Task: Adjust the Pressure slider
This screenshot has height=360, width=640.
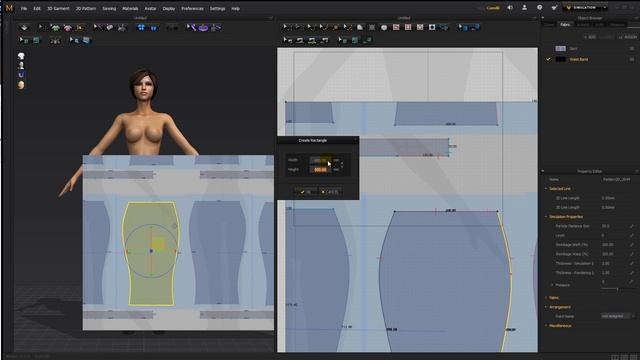Action: pyautogui.click(x=617, y=289)
